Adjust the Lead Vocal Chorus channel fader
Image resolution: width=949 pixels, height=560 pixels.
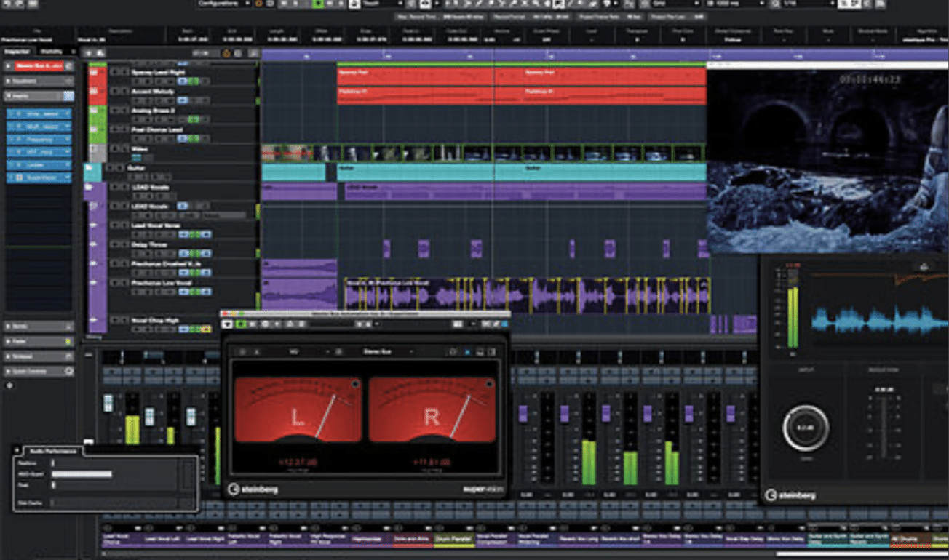tap(108, 403)
